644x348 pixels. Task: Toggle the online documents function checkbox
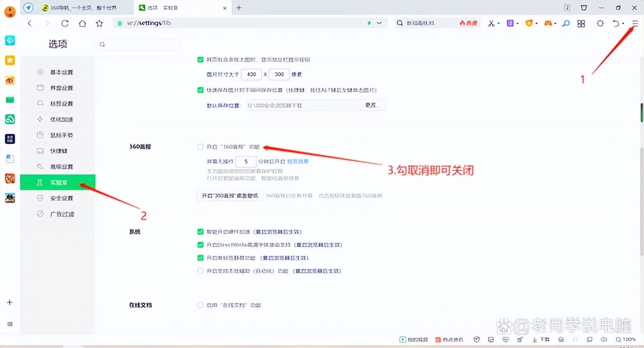tap(200, 305)
